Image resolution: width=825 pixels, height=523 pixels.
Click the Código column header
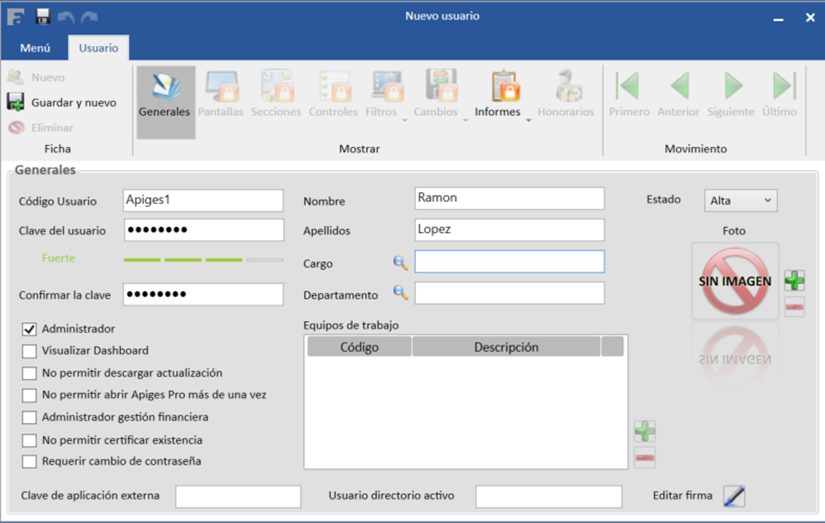(x=359, y=347)
